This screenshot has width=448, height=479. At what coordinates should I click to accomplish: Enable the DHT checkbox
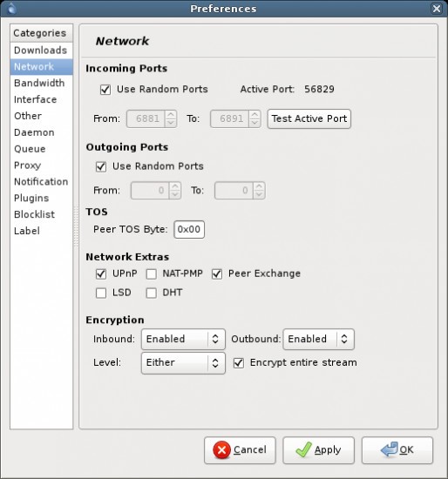152,293
